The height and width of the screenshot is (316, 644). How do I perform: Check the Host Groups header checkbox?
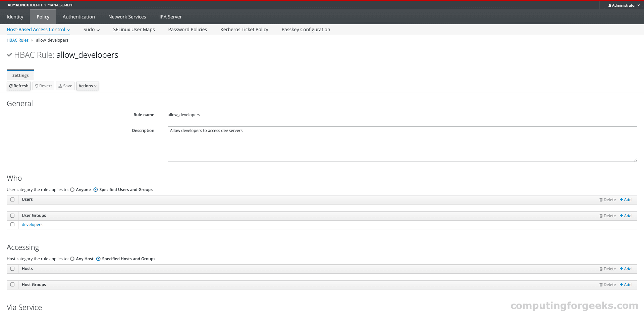(x=12, y=284)
